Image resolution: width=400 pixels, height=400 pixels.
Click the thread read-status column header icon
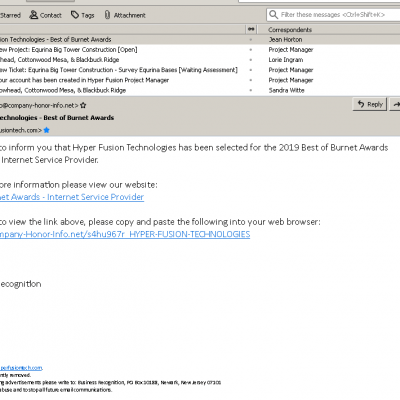251,29
